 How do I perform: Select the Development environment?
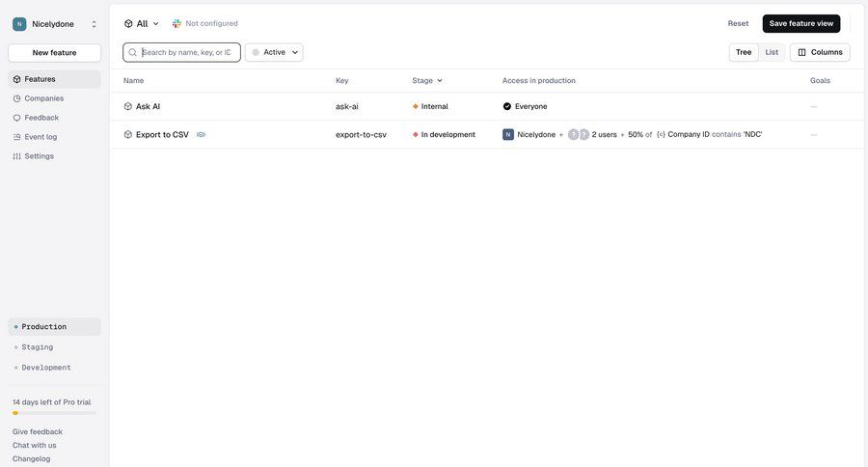54,368
